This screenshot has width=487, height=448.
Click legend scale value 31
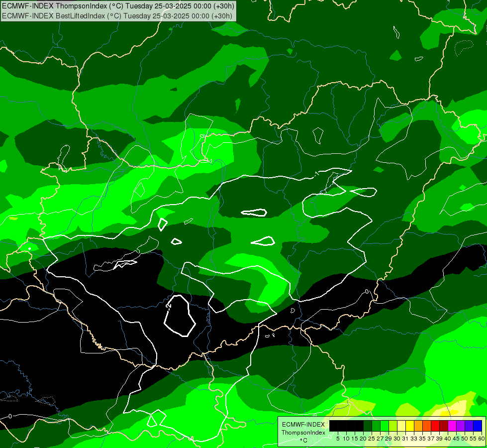(x=405, y=439)
